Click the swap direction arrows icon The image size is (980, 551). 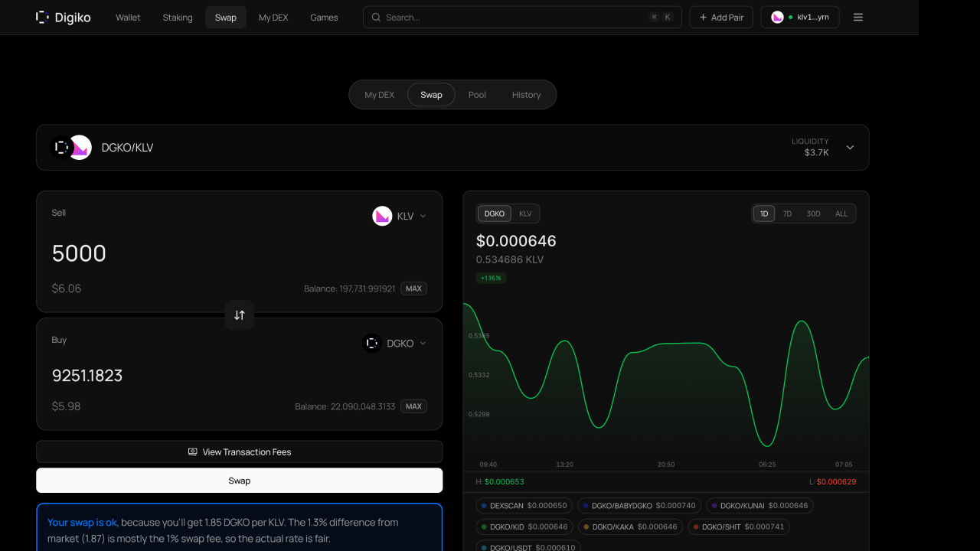[240, 315]
